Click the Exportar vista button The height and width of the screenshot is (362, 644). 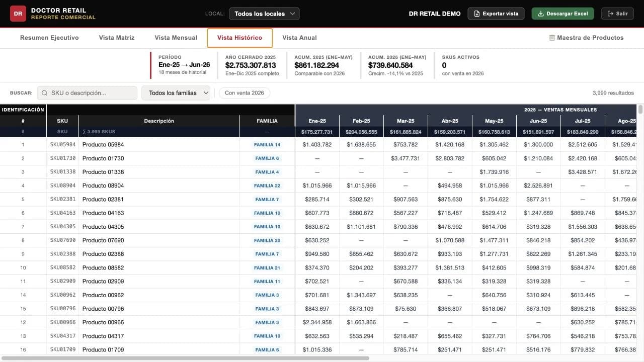(496, 14)
